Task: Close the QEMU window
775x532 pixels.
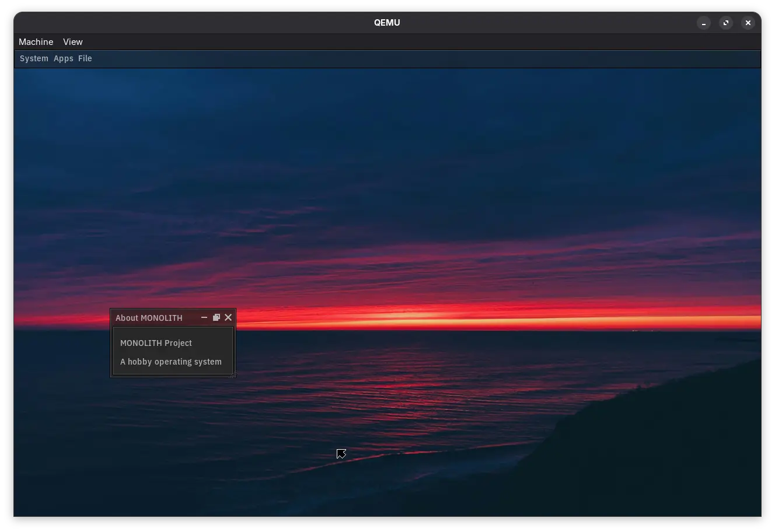Action: (748, 23)
